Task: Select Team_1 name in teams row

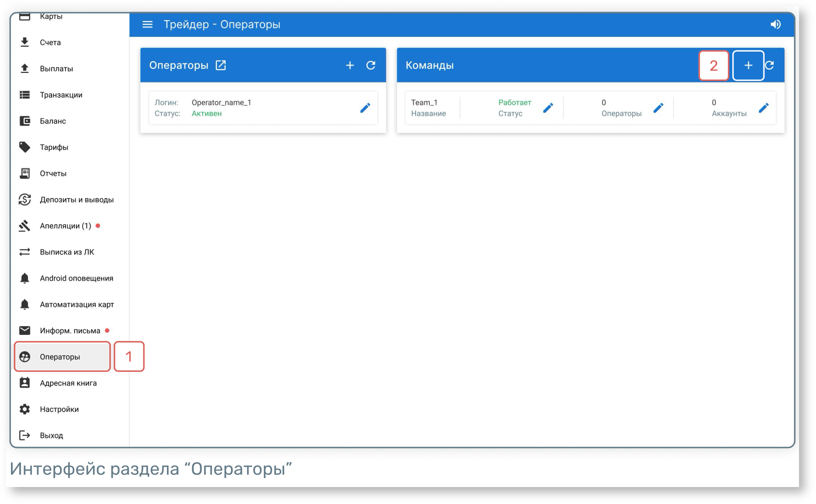Action: coord(424,103)
